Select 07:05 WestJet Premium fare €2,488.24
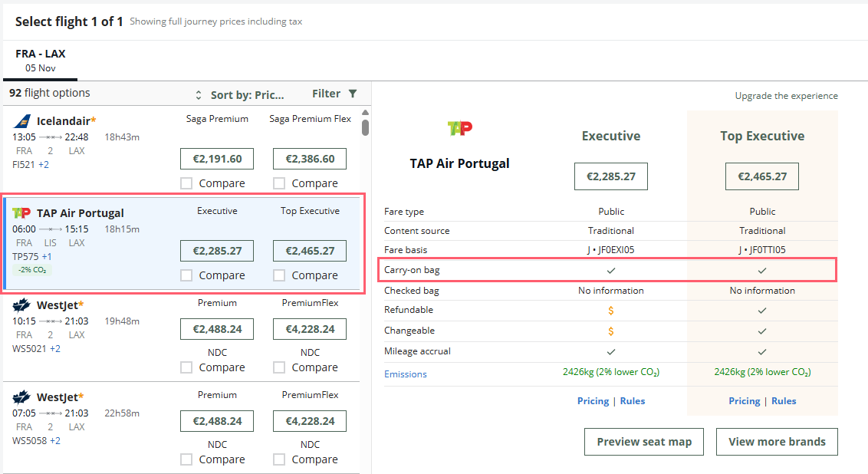Image resolution: width=868 pixels, height=474 pixels. click(217, 421)
